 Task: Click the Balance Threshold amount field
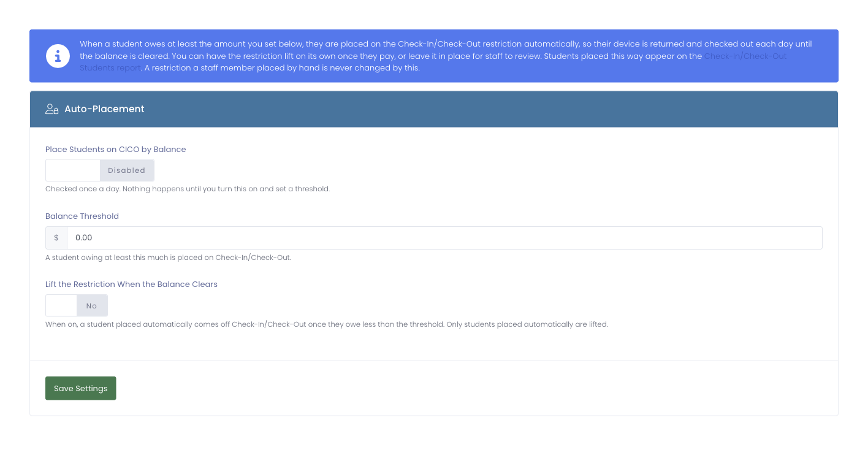[444, 238]
